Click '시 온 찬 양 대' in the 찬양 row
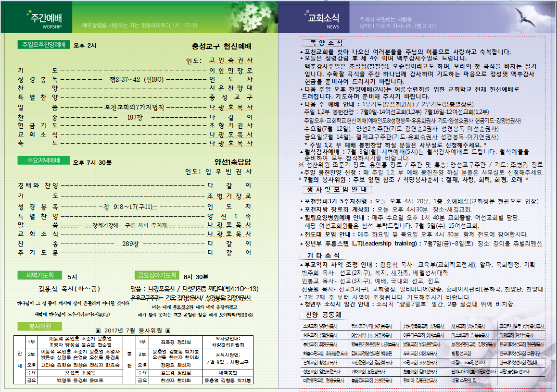Image resolution: width=557 pixels, height=392 pixels. [231, 88]
